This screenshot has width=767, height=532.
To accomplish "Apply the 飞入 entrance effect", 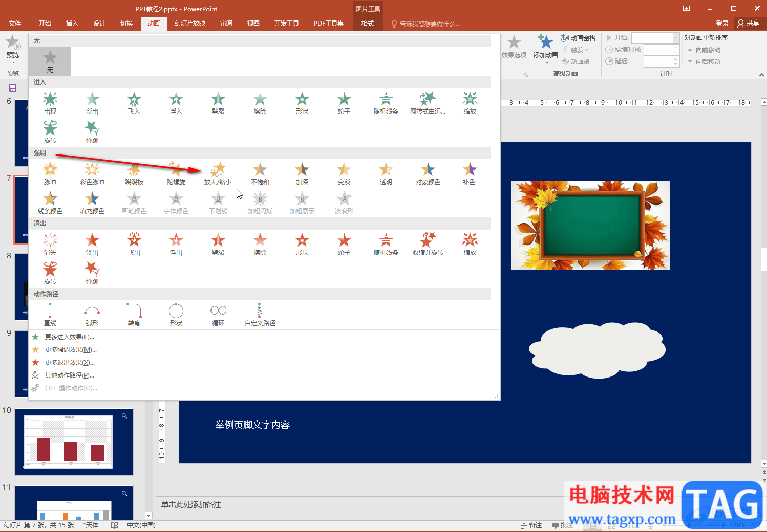I will tap(134, 103).
